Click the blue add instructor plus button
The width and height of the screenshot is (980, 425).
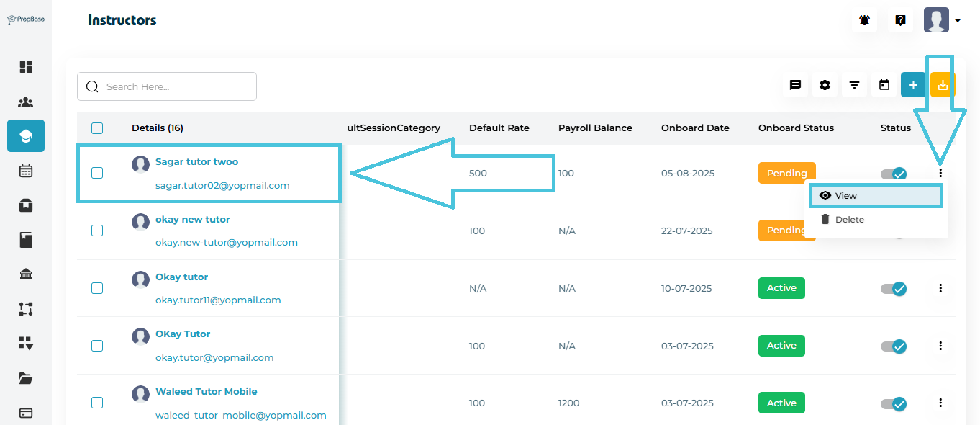(913, 85)
